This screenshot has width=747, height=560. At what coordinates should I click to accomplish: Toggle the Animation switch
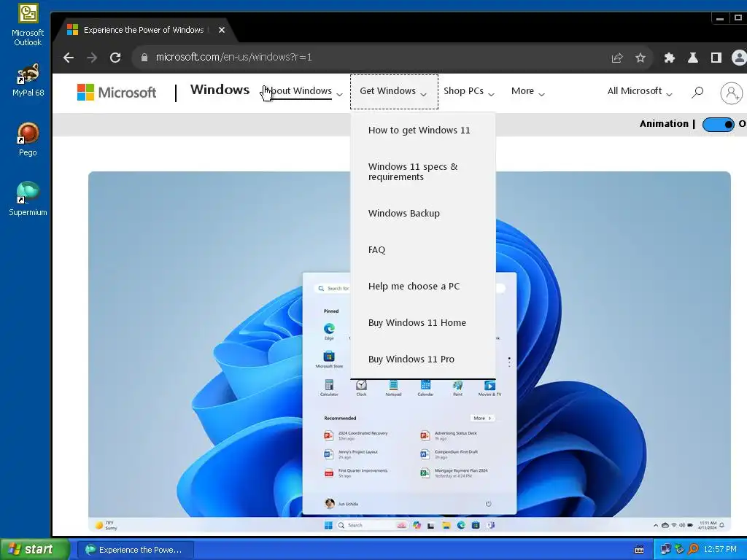[718, 124]
